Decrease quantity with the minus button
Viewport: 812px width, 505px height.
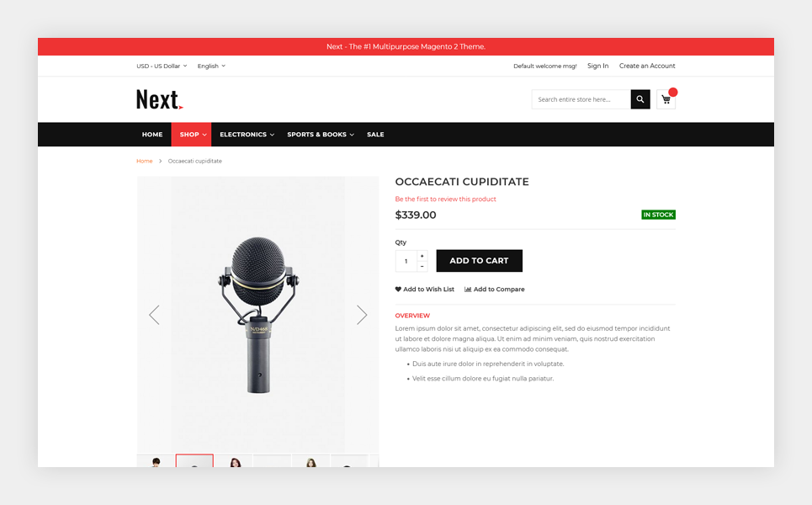(x=422, y=266)
